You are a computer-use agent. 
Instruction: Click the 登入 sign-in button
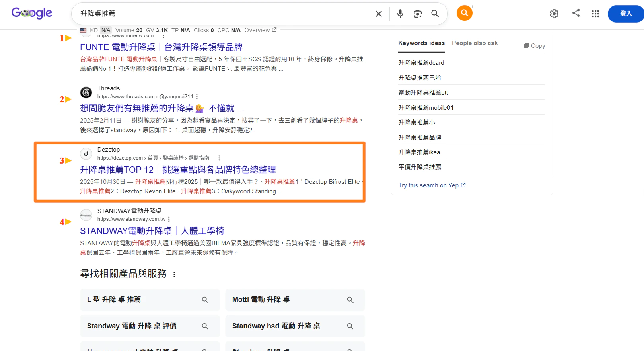click(x=626, y=14)
